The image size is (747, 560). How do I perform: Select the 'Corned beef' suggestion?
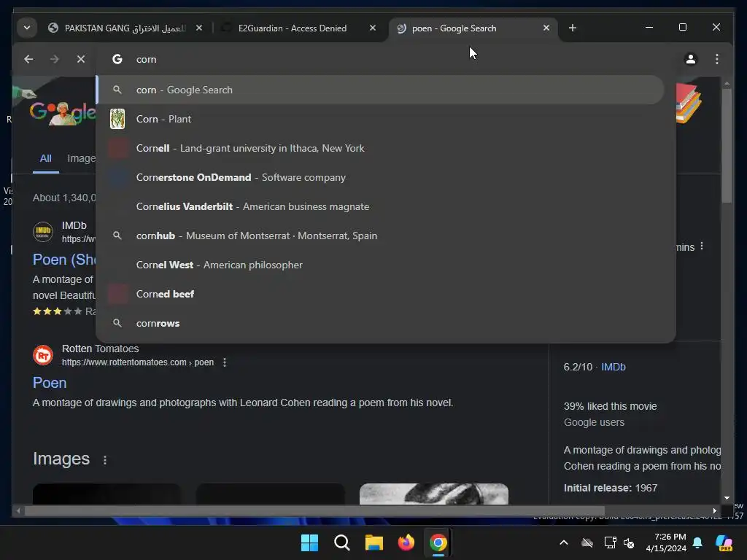(x=380, y=294)
